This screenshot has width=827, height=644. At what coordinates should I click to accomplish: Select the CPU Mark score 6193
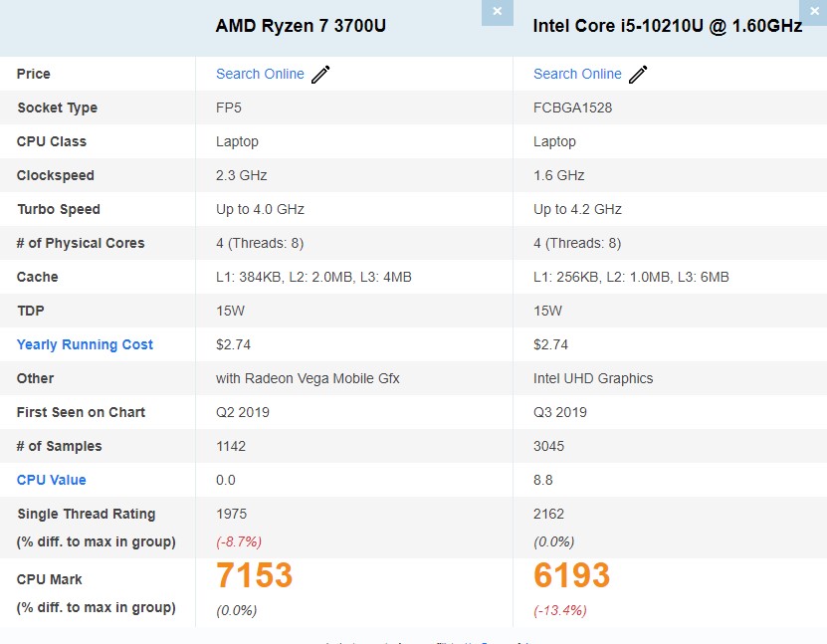point(571,575)
